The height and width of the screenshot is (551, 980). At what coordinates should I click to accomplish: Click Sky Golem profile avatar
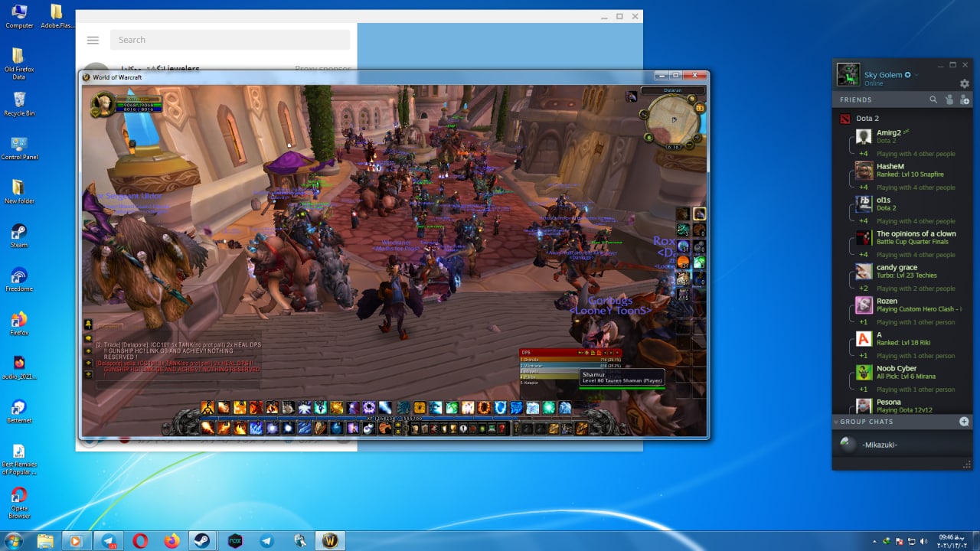point(848,74)
